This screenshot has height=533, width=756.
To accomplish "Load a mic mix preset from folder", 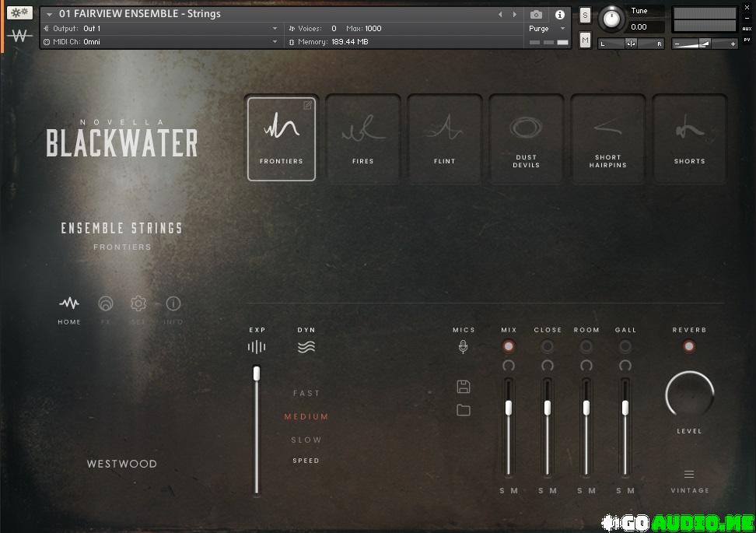I will [x=464, y=410].
